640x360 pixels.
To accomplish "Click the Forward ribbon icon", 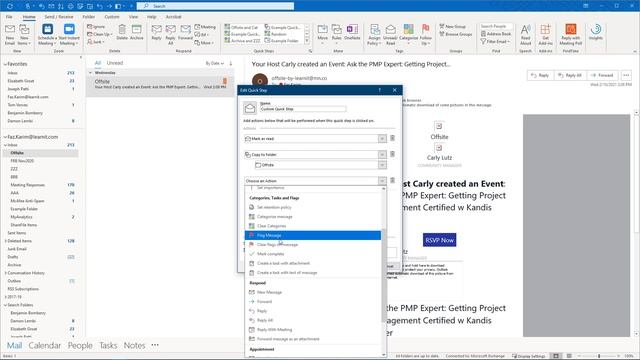I will [x=185, y=32].
